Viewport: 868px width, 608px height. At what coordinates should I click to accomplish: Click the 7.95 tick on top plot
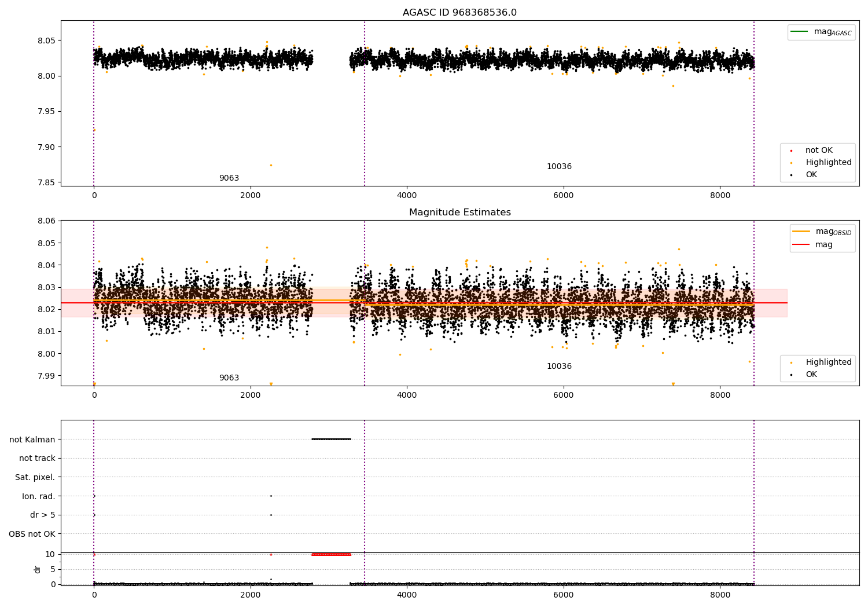[x=46, y=112]
